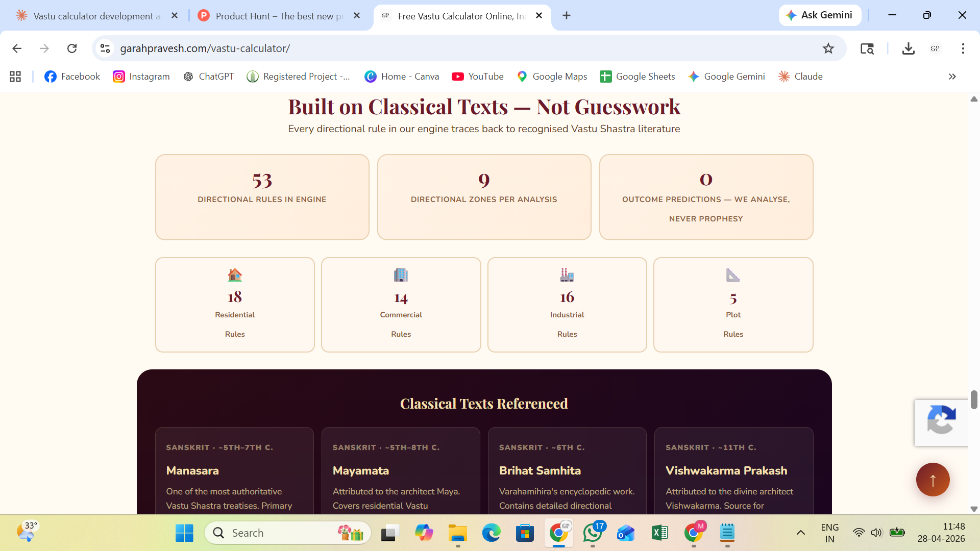The height and width of the screenshot is (551, 980).
Task: Open the Chrome three-dot menu
Action: coord(963,48)
